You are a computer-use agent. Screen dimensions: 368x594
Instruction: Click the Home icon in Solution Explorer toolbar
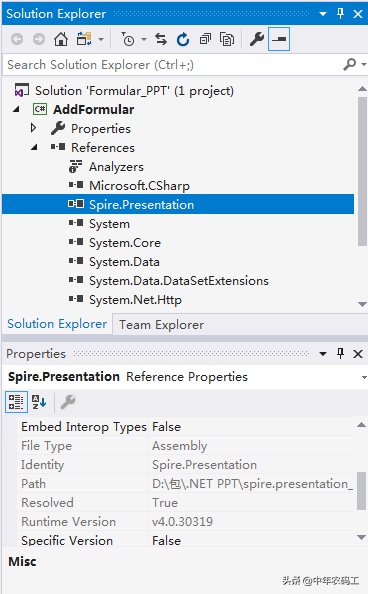click(x=61, y=39)
